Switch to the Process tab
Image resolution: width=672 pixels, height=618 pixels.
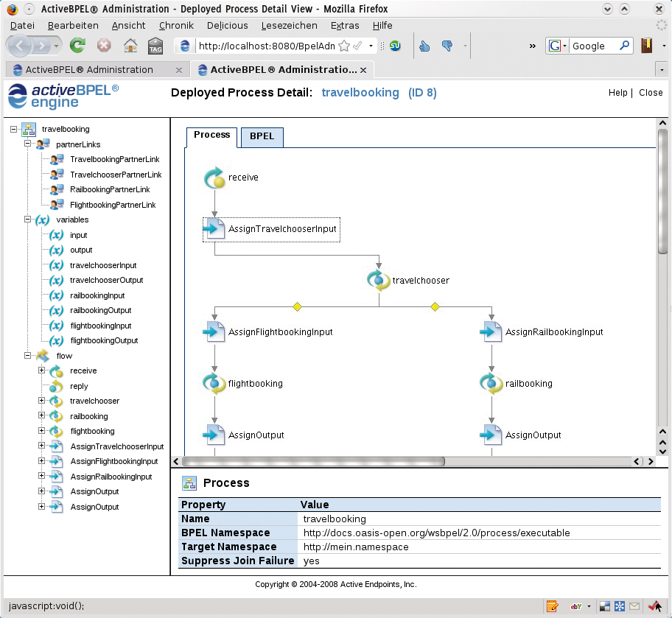pyautogui.click(x=211, y=135)
